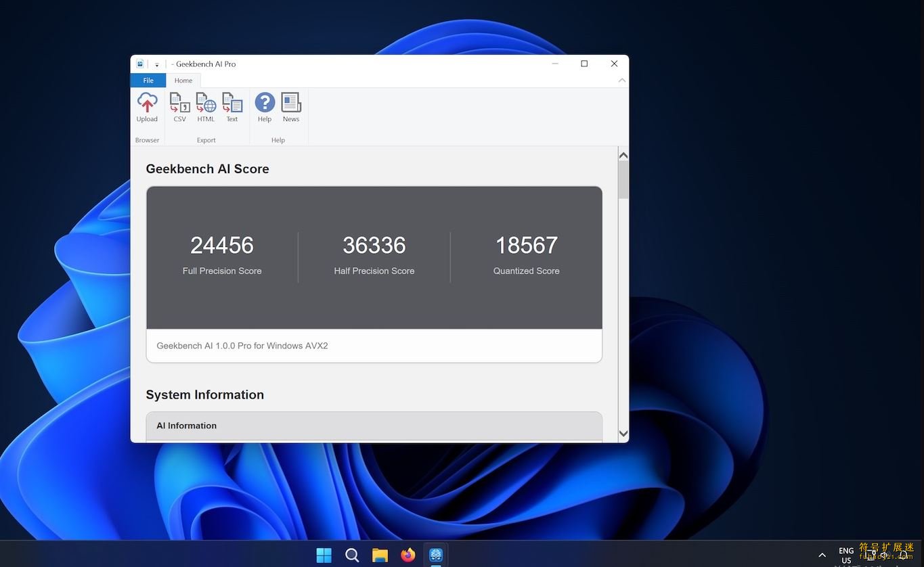Minimize the Geekbench AI Pro window
This screenshot has height=567, width=924.
click(x=555, y=64)
